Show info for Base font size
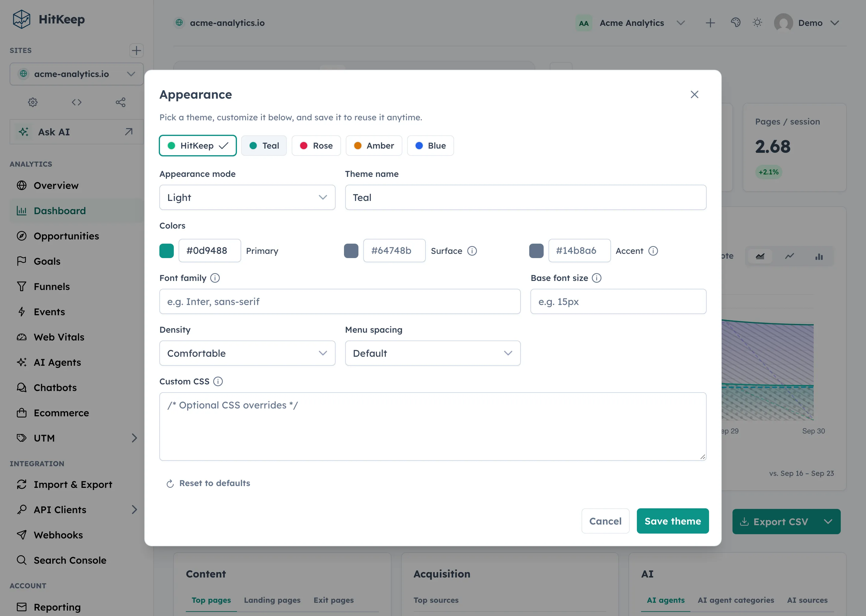The height and width of the screenshot is (616, 866). pyautogui.click(x=596, y=278)
